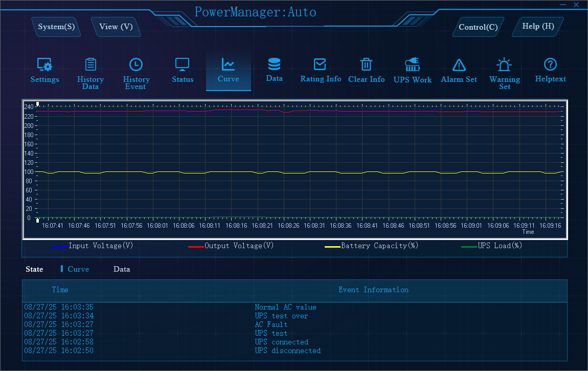Open the System(S) menu
This screenshot has height=371, width=588.
pyautogui.click(x=56, y=27)
